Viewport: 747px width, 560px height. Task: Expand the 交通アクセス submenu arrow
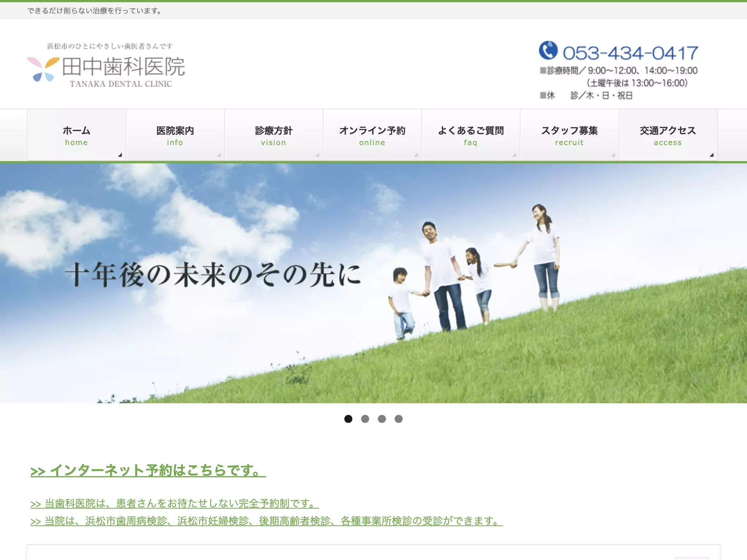pos(711,155)
